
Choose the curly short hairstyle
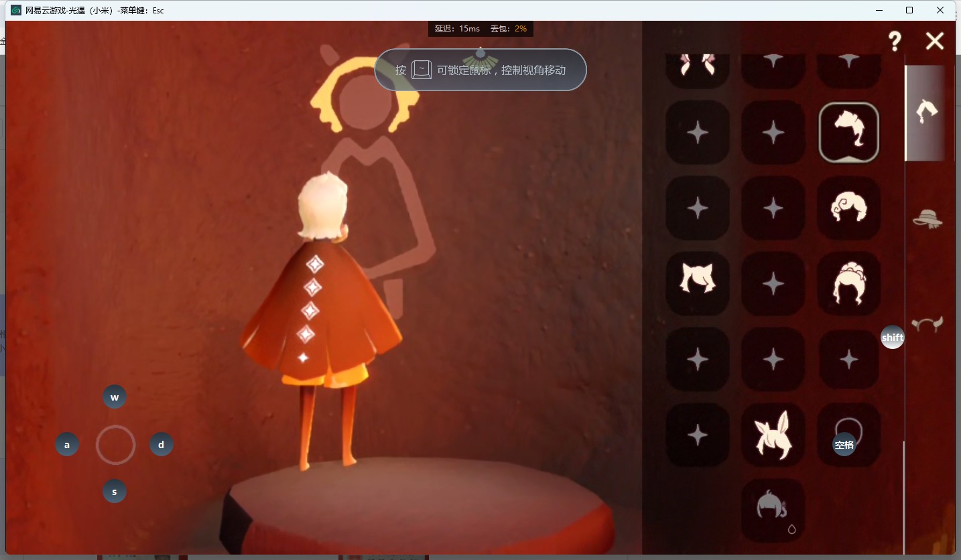pos(849,208)
